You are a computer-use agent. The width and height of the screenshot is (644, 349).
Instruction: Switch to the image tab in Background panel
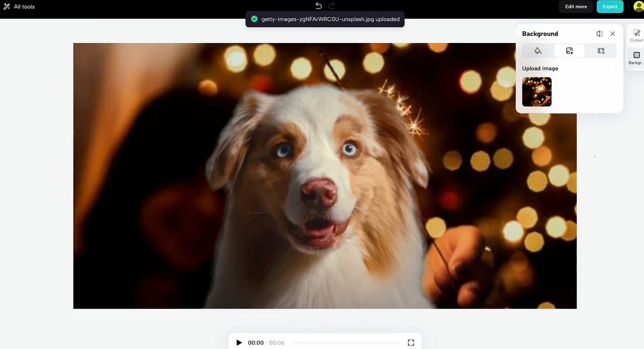point(569,50)
